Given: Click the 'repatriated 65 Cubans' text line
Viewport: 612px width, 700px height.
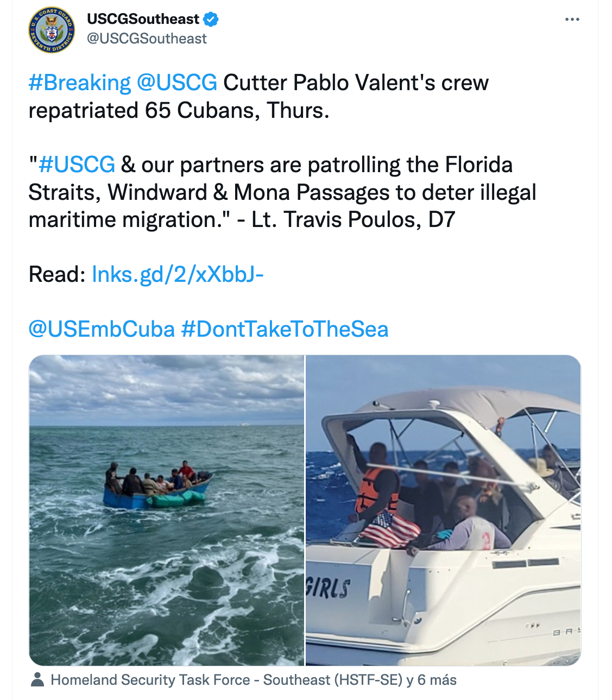Looking at the screenshot, I should (179, 110).
